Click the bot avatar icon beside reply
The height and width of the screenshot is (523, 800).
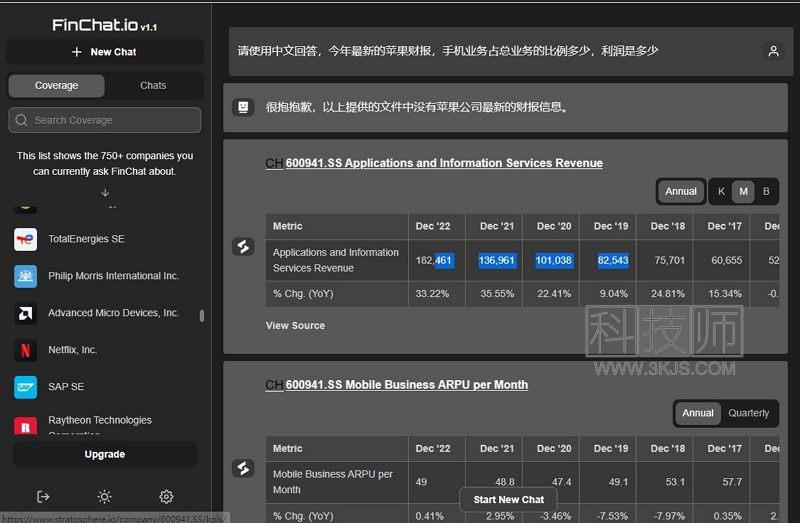pyautogui.click(x=243, y=107)
